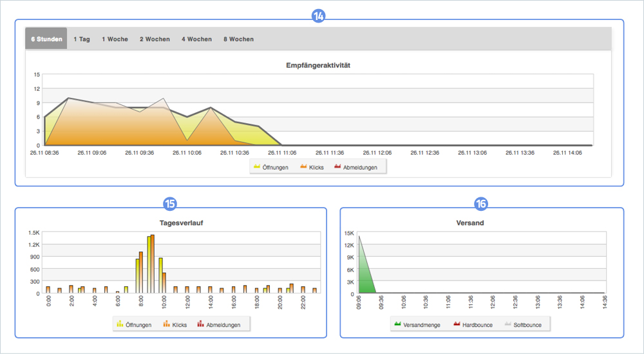Click red Hardbounce icon in Versand legend
This screenshot has height=354, width=644.
point(457,324)
